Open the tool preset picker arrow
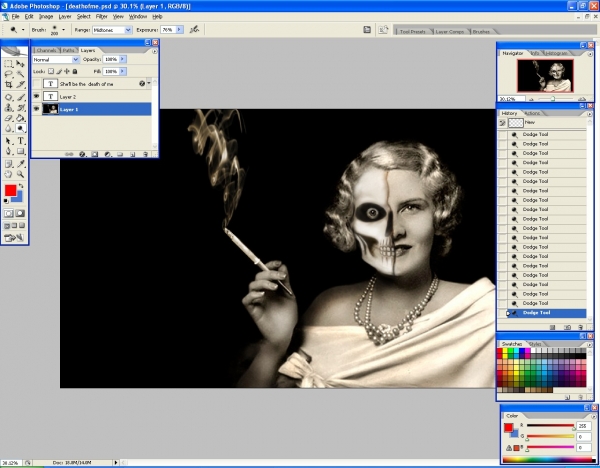Image resolution: width=600 pixels, height=468 pixels. pos(23,29)
